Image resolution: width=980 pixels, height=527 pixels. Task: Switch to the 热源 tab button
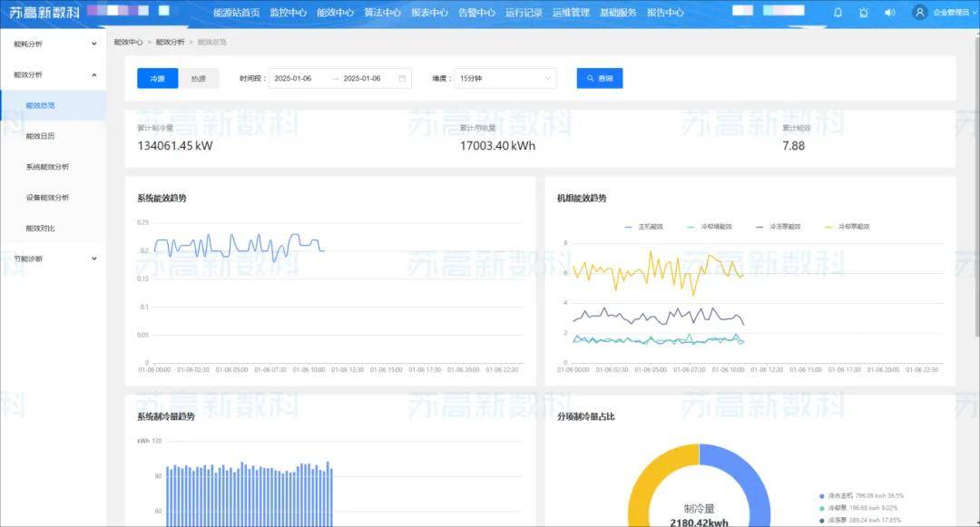coord(199,79)
